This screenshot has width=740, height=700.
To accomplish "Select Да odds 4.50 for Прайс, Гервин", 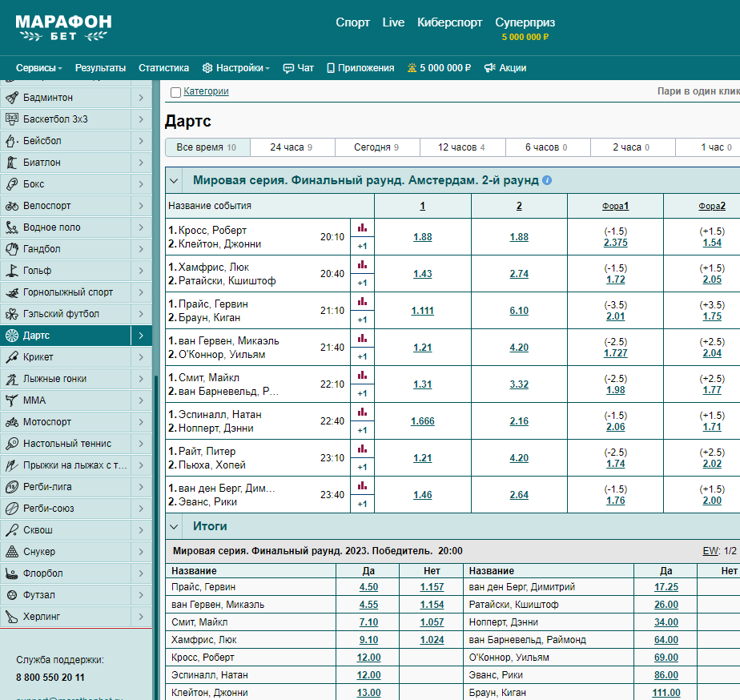I will coord(368,587).
